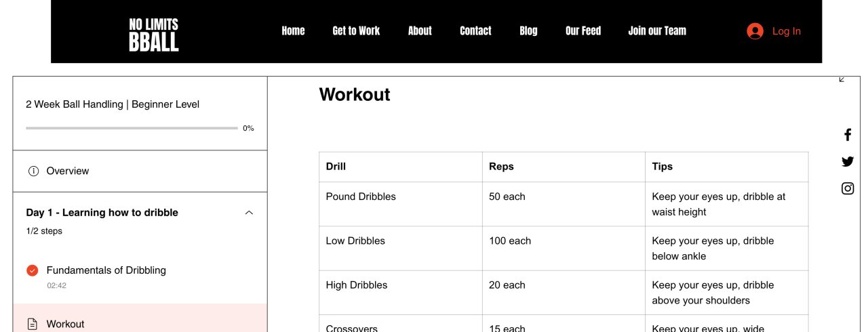Select the Fundamentals of Dribbling step
The height and width of the screenshot is (332, 868).
pyautogui.click(x=106, y=270)
